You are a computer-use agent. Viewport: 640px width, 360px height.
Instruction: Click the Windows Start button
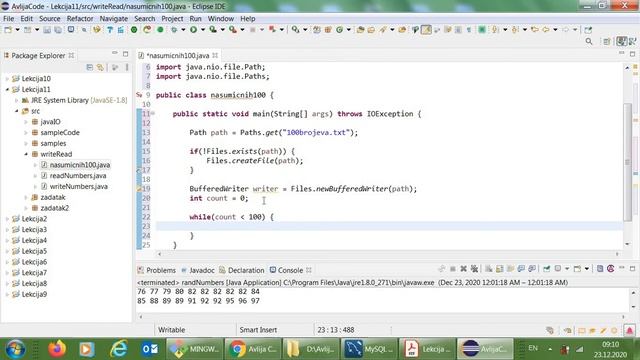point(16,349)
